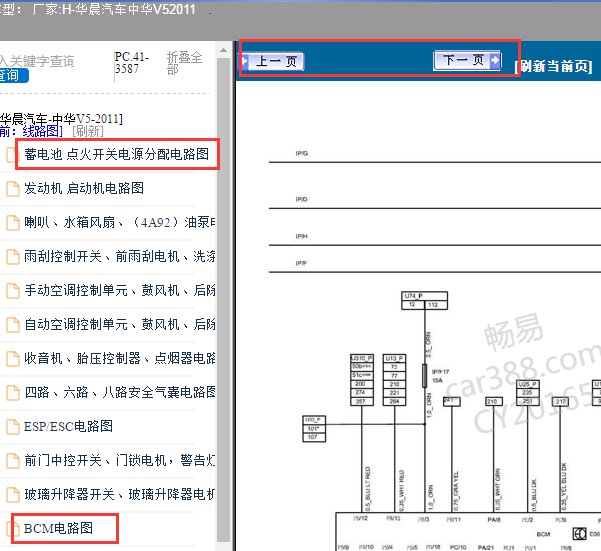Click document icon beside 玻璃升降器开关
This screenshot has width=601, height=551.
13,495
